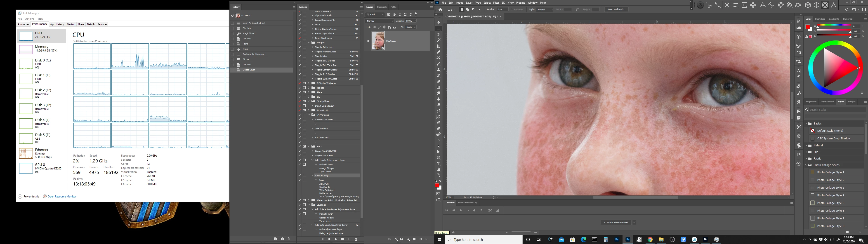Hide the LO2G5037 layer visibility eye
Viewport: 868px width, 244px height.
368,41
